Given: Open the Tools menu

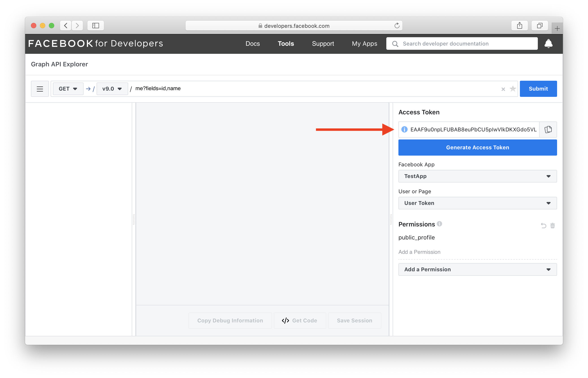Looking at the screenshot, I should (x=285, y=44).
